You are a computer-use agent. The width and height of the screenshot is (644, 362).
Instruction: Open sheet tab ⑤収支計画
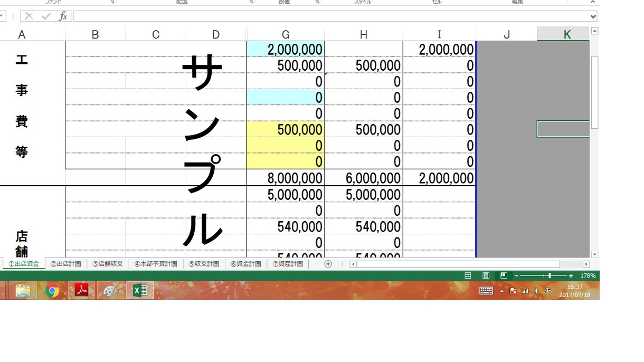click(204, 264)
